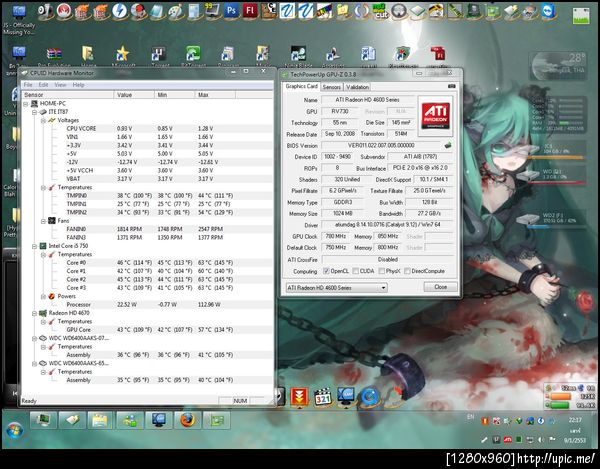The height and width of the screenshot is (469, 600).
Task: Collapse the WDC WD6400AAKS-07 drive node
Action: pos(34,338)
